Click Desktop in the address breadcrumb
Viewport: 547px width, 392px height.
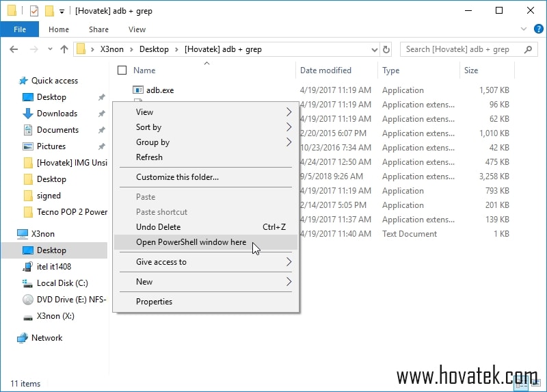pyautogui.click(x=154, y=49)
